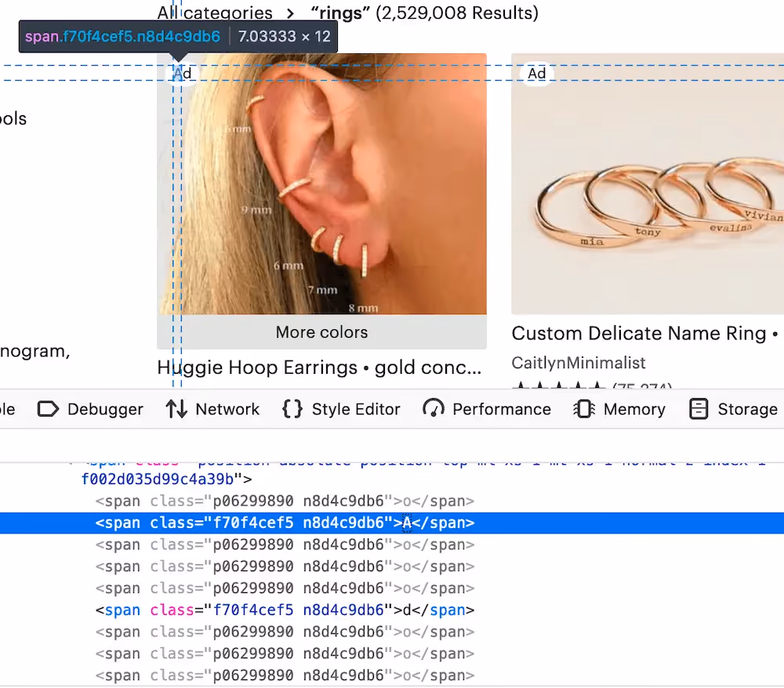Click the breadcrumb chevron after All categories
784x688 pixels.
pos(288,13)
